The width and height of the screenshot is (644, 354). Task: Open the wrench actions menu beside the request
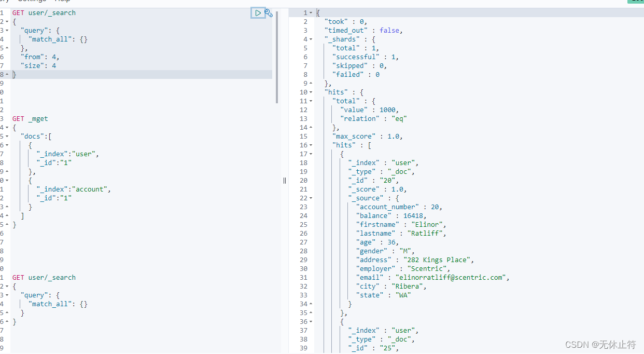pos(269,13)
